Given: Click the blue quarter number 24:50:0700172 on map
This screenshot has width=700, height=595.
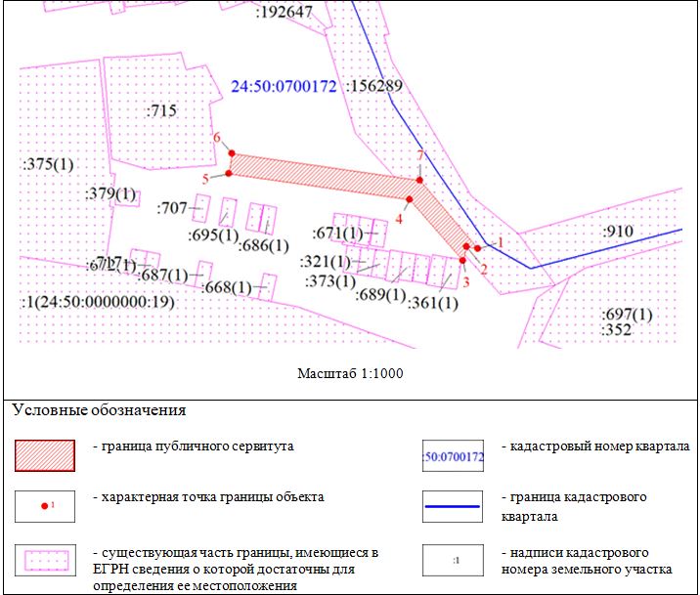Looking at the screenshot, I should [284, 86].
